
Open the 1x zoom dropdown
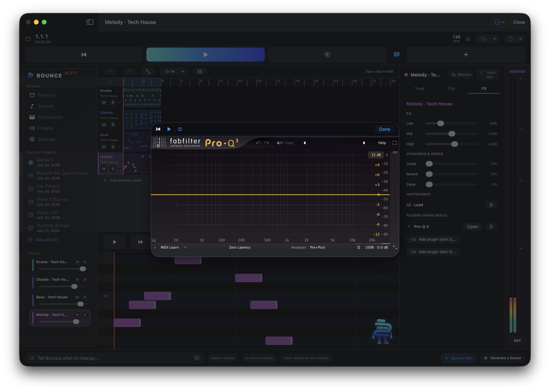[x=174, y=71]
